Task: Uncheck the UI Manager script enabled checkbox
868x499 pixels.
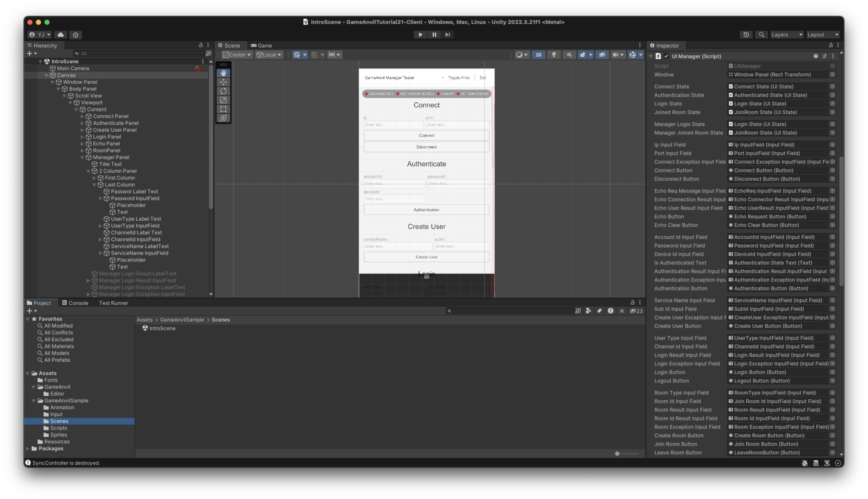Action: (666, 56)
